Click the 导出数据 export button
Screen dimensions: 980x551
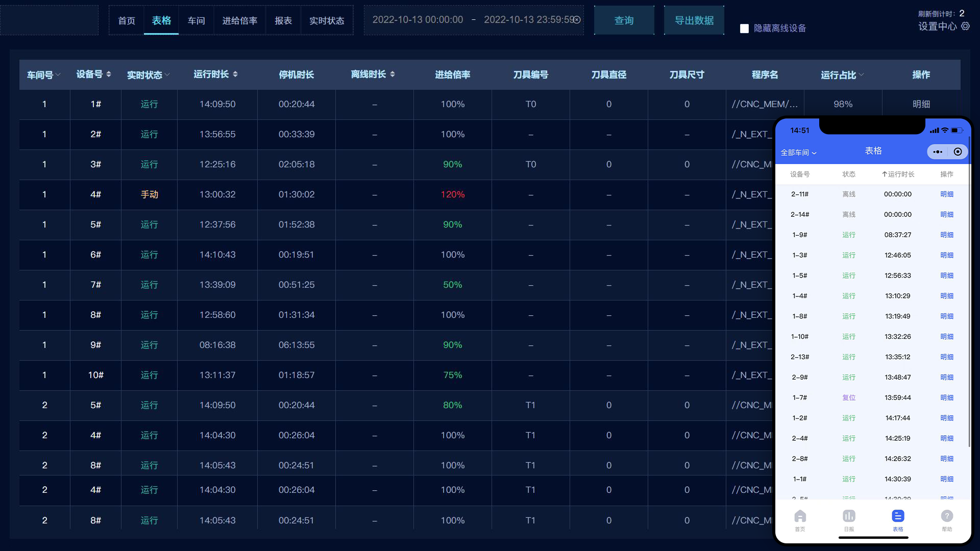[x=694, y=20]
